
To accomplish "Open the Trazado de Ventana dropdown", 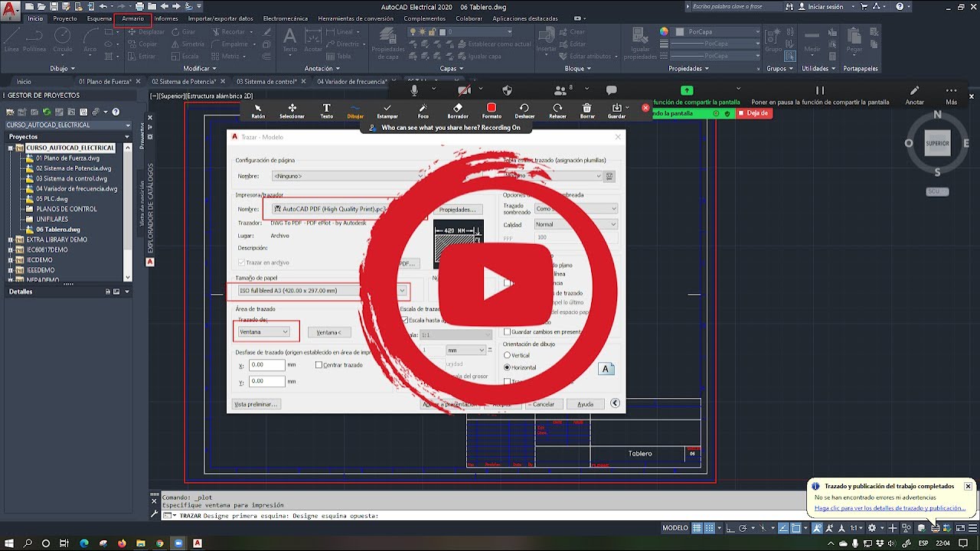I will [x=263, y=331].
